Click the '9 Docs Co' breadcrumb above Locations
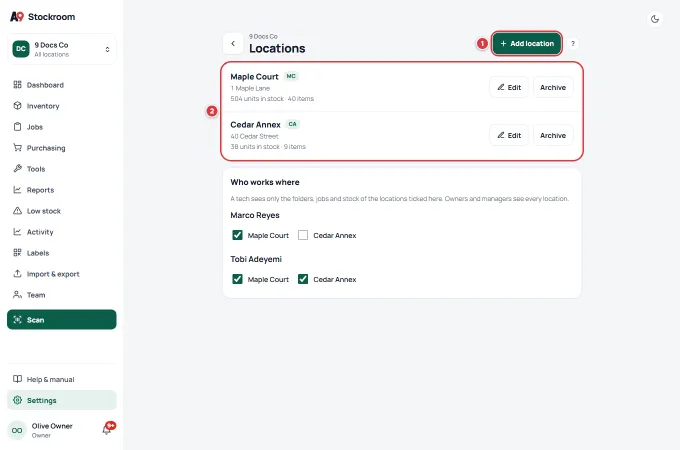680x450 pixels. (263, 36)
